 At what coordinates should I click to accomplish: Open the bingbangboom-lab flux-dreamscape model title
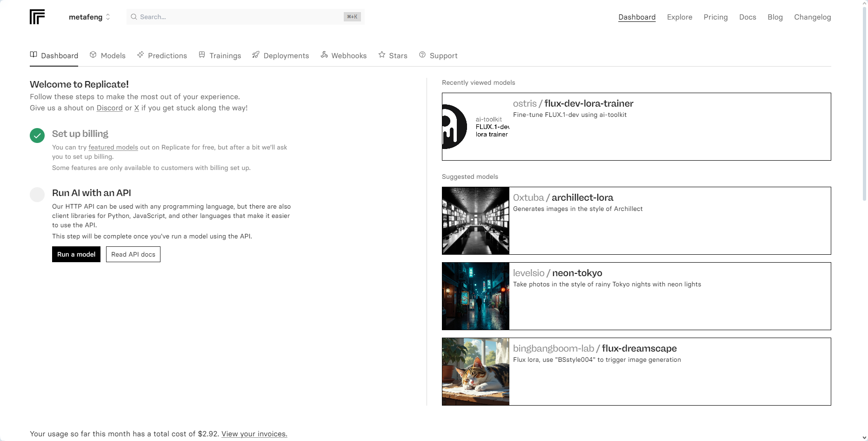[595, 348]
